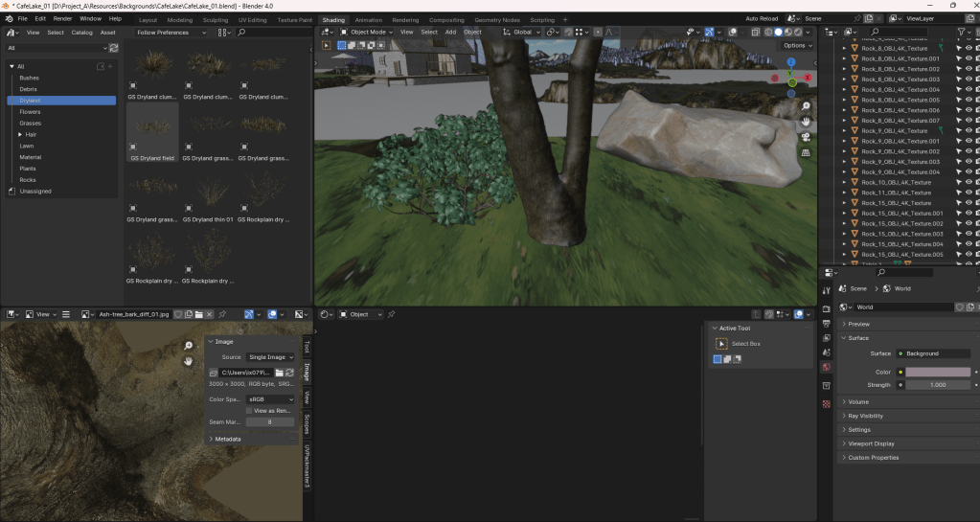Enable the View as Render checkbox
The width and height of the screenshot is (980, 522).
coord(249,410)
